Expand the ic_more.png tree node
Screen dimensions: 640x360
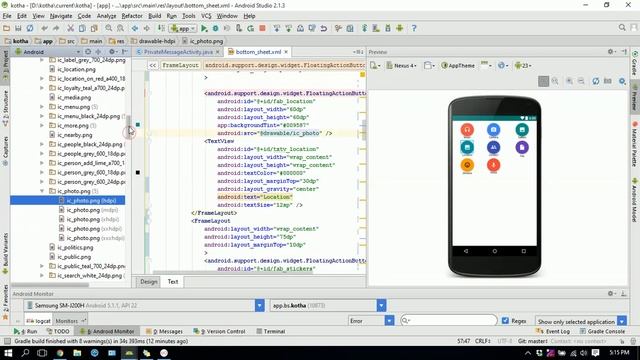(42, 126)
